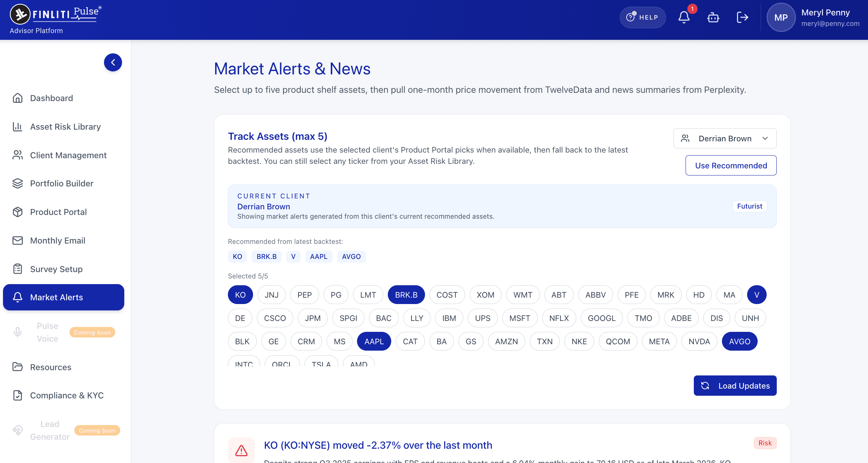
Task: Open the Help panel
Action: tap(642, 17)
